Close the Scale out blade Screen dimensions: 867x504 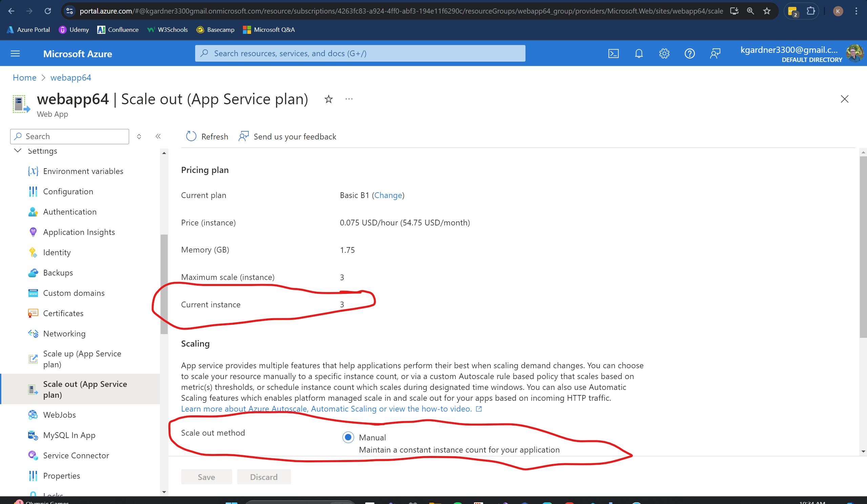tap(844, 99)
